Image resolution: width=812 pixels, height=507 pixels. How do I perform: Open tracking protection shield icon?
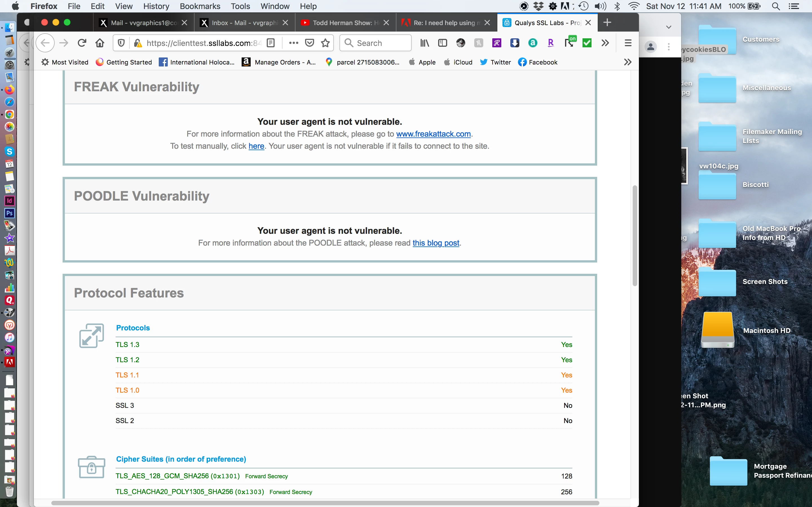[x=122, y=43]
